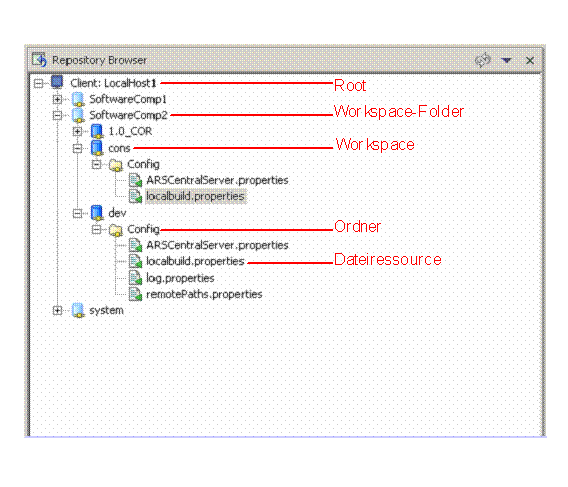Viewport: 568px width, 487px height.
Task: Click the Config folder icon under dev
Action: (x=116, y=230)
